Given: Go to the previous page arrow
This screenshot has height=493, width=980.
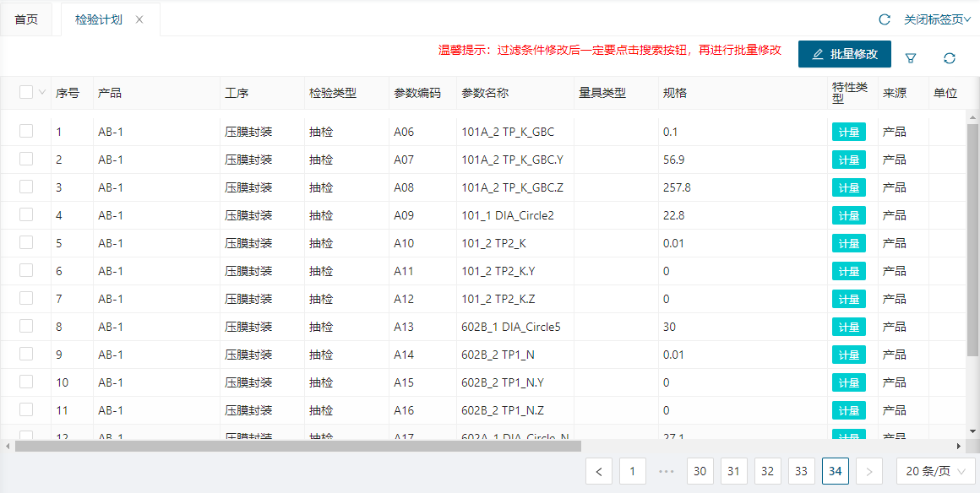Looking at the screenshot, I should coord(599,471).
